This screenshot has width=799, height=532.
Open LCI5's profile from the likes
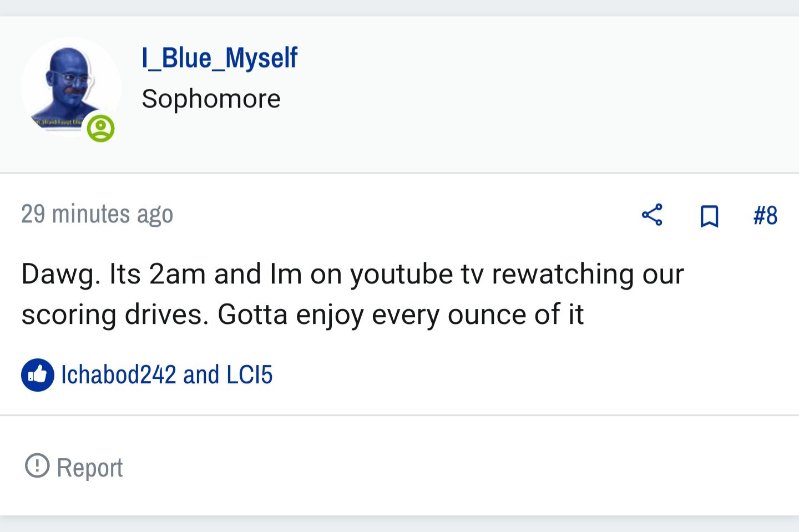[x=249, y=374]
